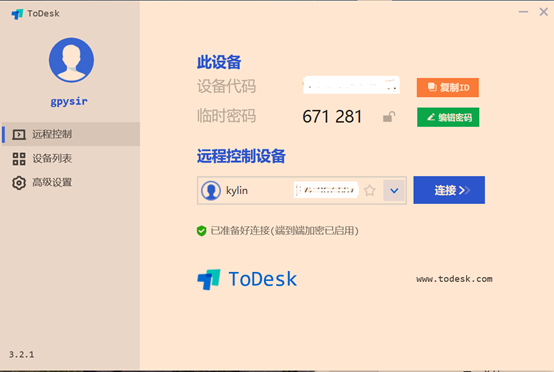Close the ToDesk window
Screen dimensions: 554x372
pyautogui.click(x=544, y=12)
